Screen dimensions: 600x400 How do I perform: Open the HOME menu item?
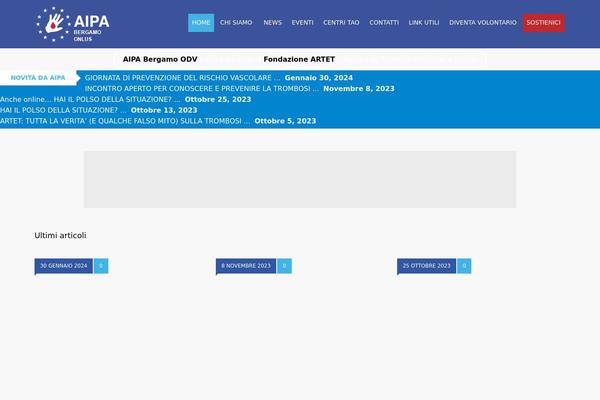[201, 23]
